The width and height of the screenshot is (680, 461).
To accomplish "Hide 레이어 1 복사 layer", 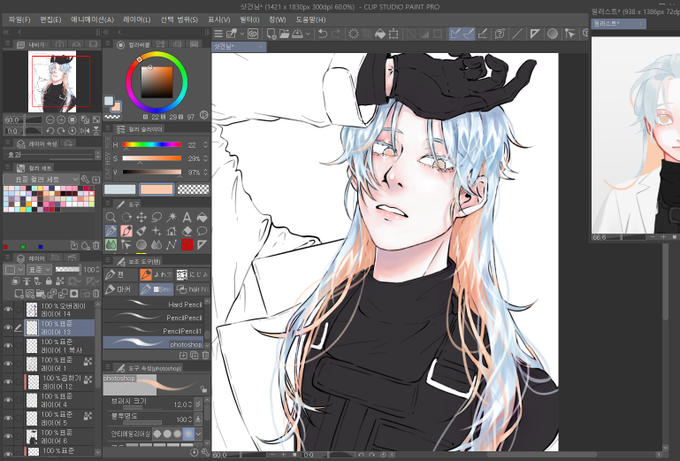I will pos(8,346).
